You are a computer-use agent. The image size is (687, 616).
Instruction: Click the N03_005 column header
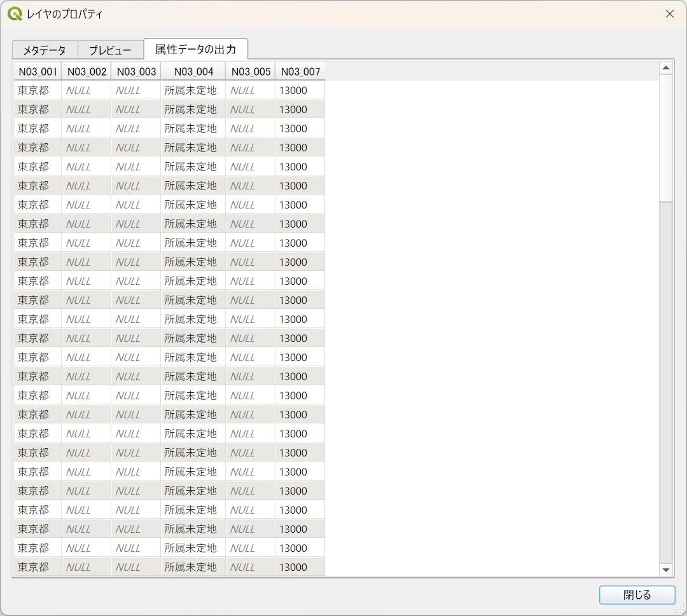[x=251, y=71]
